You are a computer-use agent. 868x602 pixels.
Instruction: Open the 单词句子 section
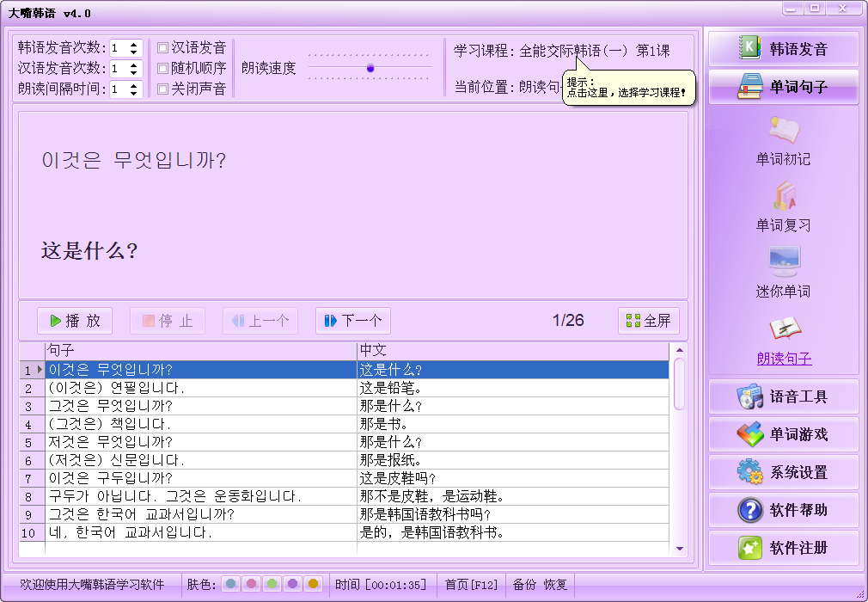(783, 86)
